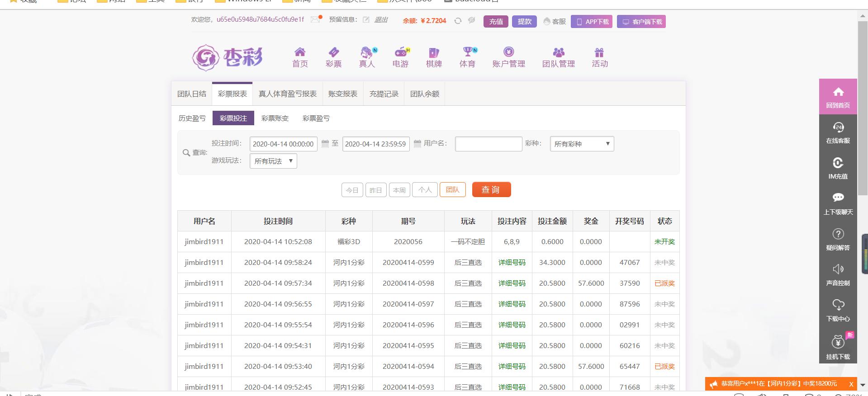Screen dimensions: 868x396
Task: Filter by 今日 today
Action: pyautogui.click(x=352, y=190)
